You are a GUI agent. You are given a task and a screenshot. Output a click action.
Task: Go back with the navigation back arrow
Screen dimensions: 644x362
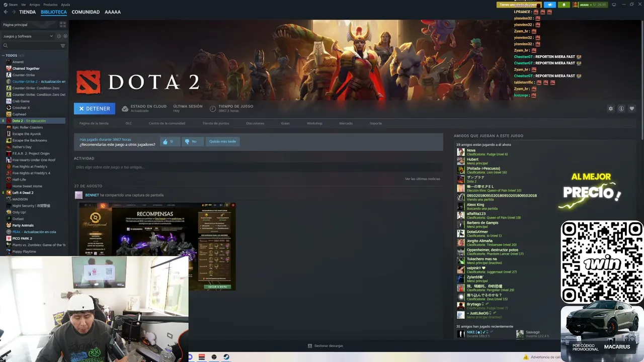coord(6,12)
